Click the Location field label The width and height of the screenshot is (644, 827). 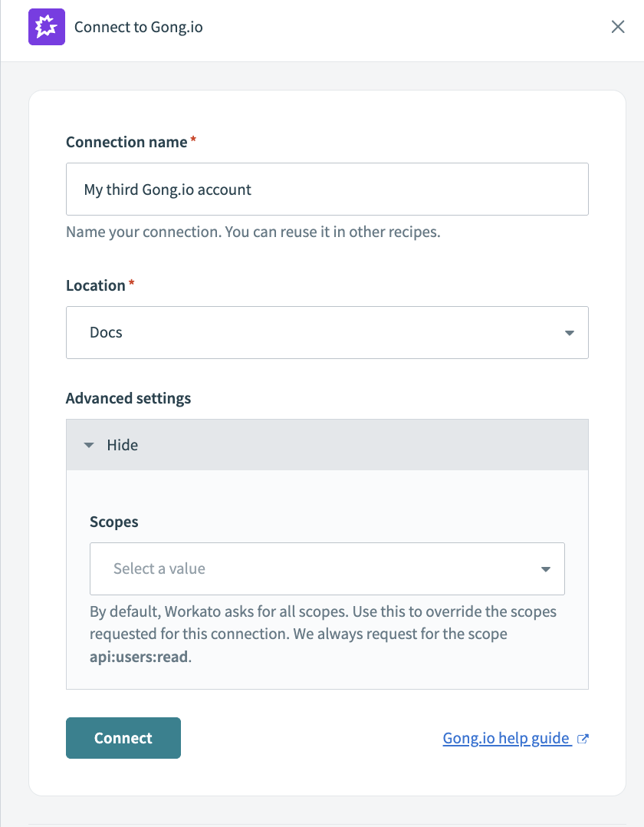click(96, 285)
